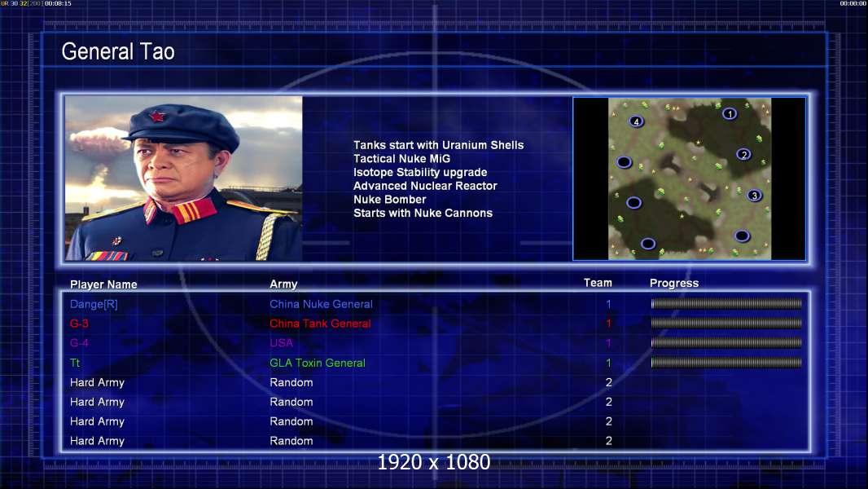
Task: Click the USA army entry
Action: [281, 343]
